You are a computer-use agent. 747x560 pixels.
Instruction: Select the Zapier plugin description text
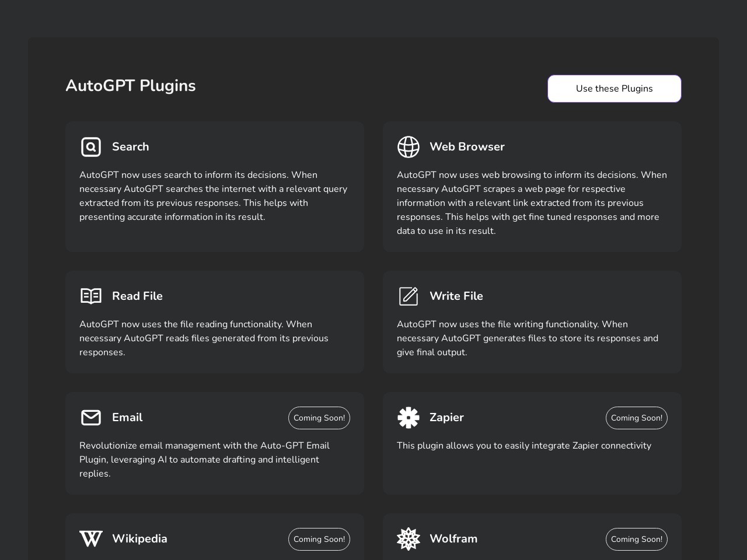pos(524,446)
